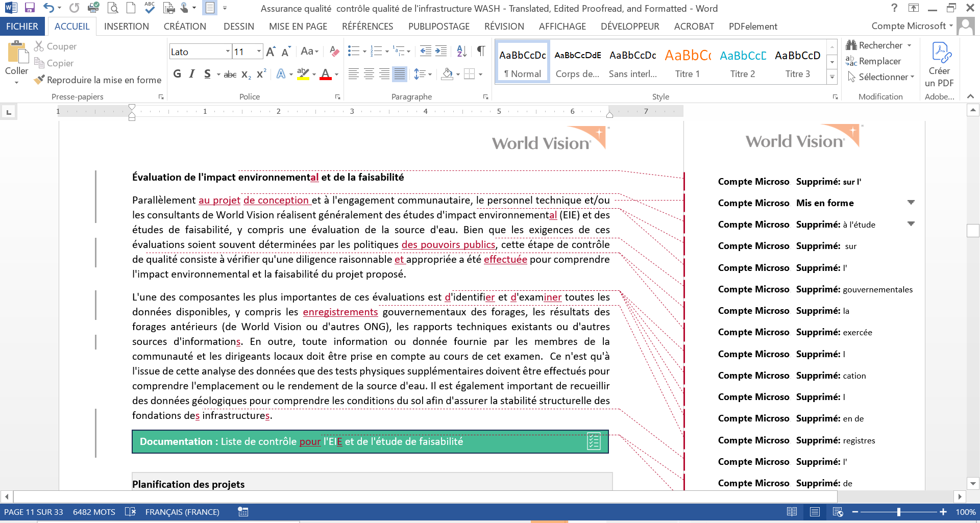Toggle strikethrough (abc) formatting

pos(230,74)
